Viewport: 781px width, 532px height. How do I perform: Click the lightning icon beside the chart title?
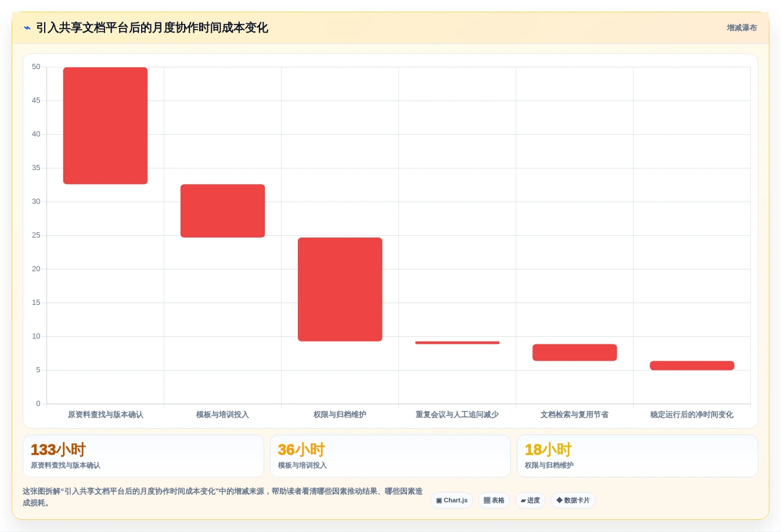[27, 28]
